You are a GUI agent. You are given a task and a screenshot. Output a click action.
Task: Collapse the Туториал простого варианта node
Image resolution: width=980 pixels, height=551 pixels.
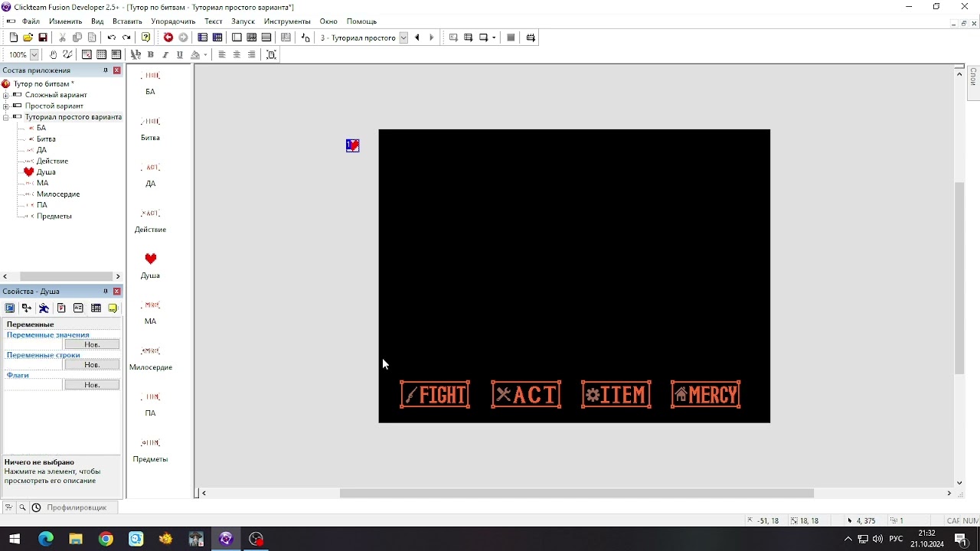click(x=5, y=117)
